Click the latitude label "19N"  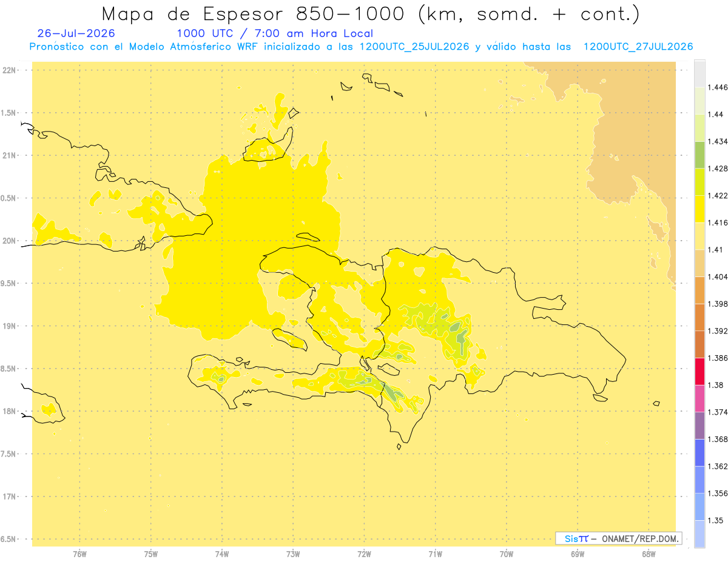(10, 326)
